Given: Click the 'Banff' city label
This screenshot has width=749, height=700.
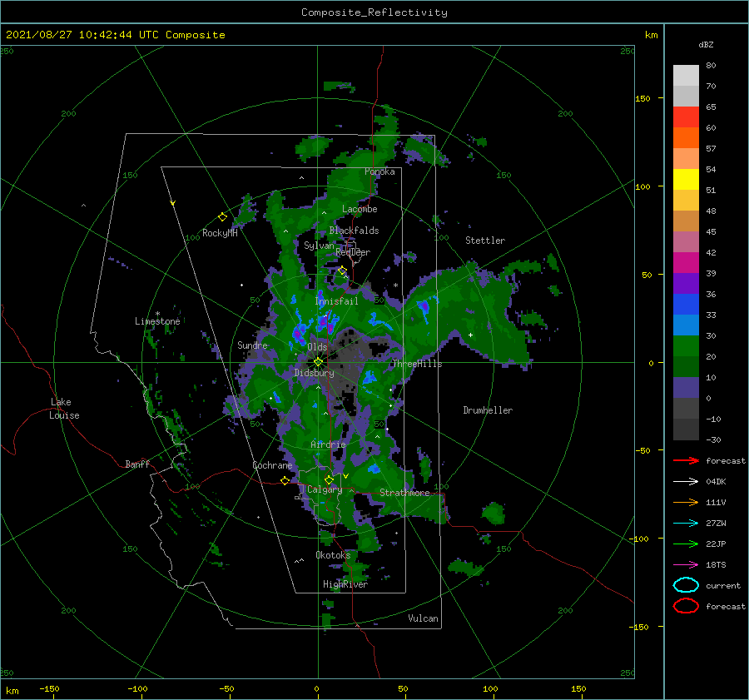Looking at the screenshot, I should pos(137,464).
